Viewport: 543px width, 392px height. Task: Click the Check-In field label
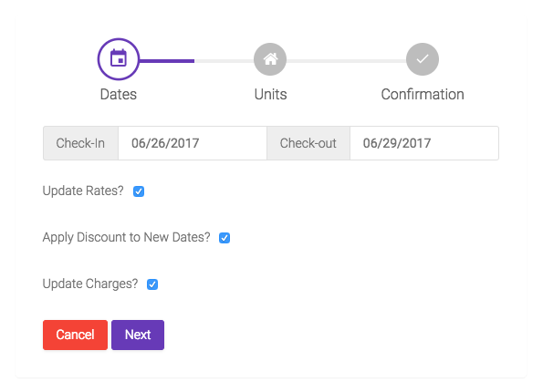(80, 143)
